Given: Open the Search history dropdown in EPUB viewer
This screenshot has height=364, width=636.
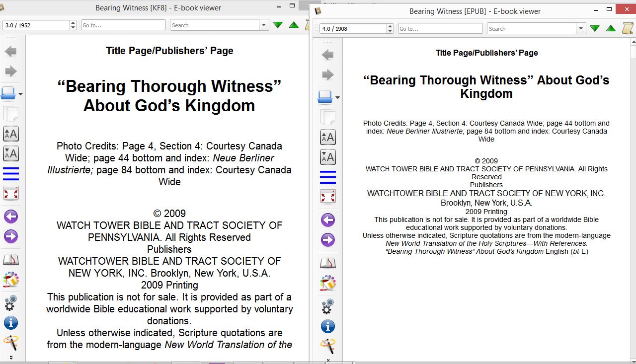Looking at the screenshot, I should pos(581,29).
